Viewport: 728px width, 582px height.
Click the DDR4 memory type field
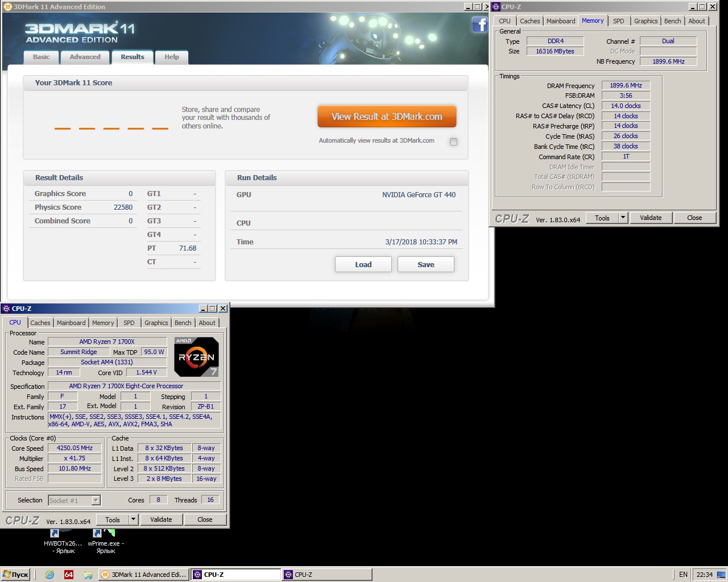point(555,41)
